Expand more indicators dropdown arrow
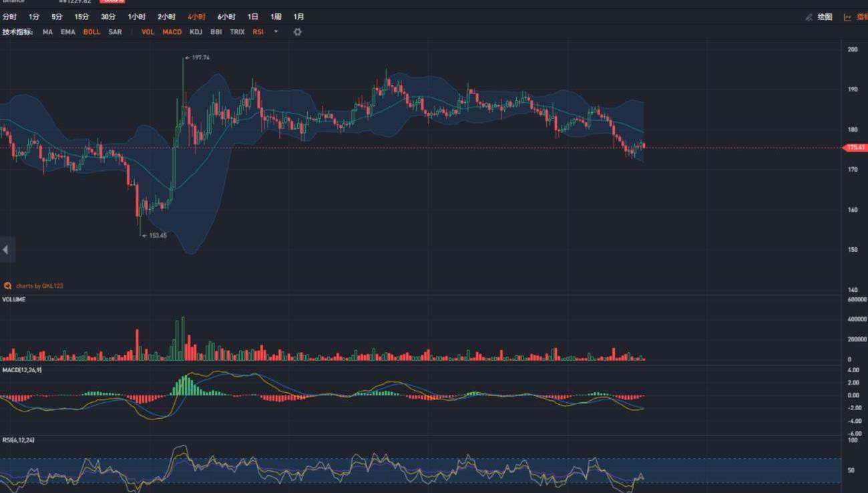Screen dimensions: 868x493 click(x=276, y=32)
